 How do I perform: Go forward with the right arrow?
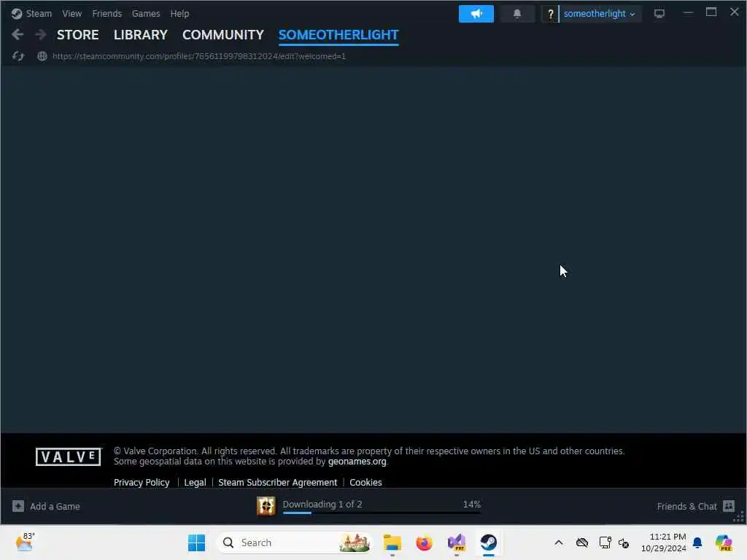coord(41,35)
